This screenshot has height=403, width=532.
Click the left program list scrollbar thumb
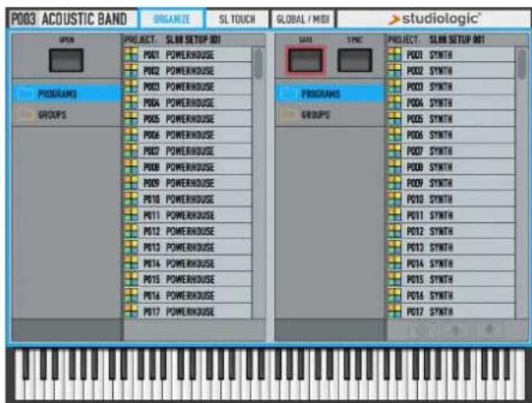258,64
